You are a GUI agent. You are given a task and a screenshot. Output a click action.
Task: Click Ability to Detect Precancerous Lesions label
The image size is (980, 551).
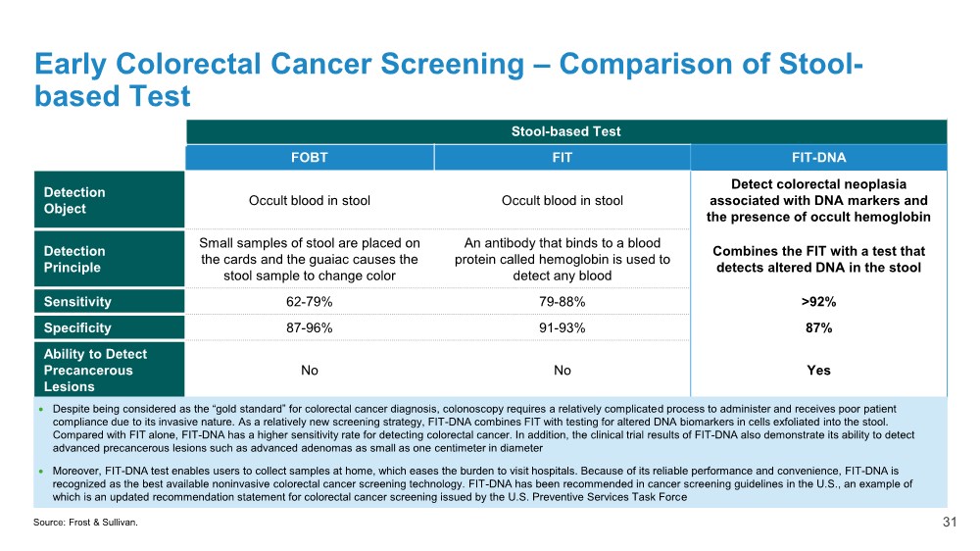point(109,370)
